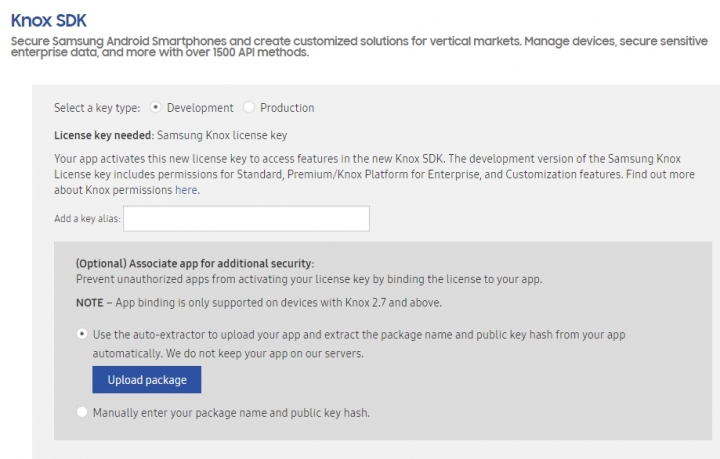This screenshot has width=720, height=459.
Task: Click the 'Development' label text
Action: pos(200,108)
